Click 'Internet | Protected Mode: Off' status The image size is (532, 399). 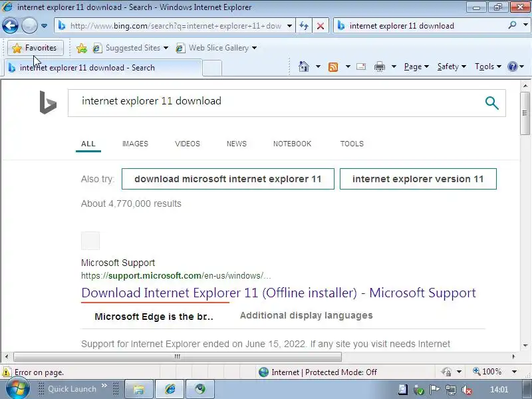(x=318, y=372)
